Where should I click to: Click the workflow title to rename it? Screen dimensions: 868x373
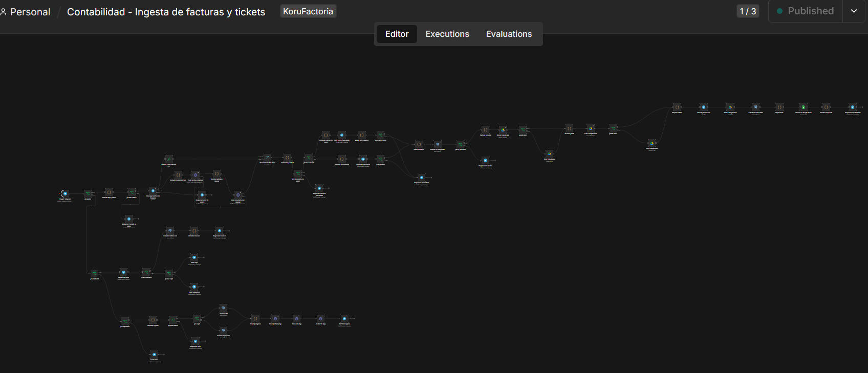coord(166,12)
